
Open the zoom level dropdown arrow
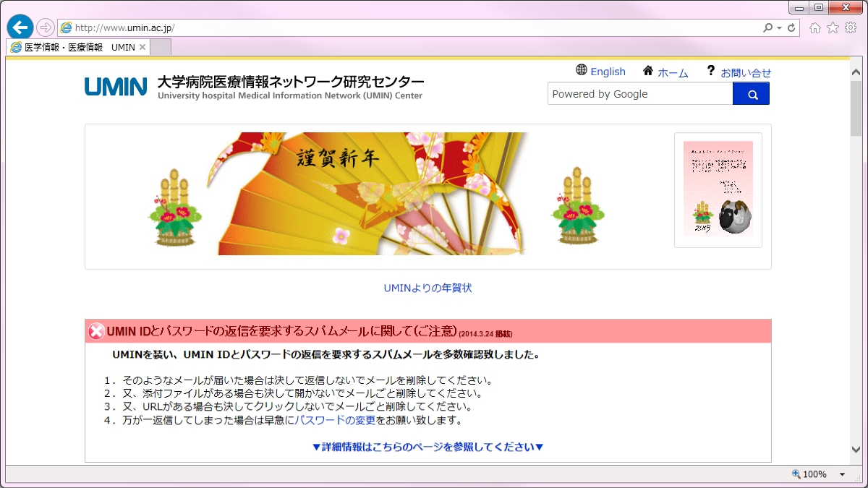(x=842, y=474)
